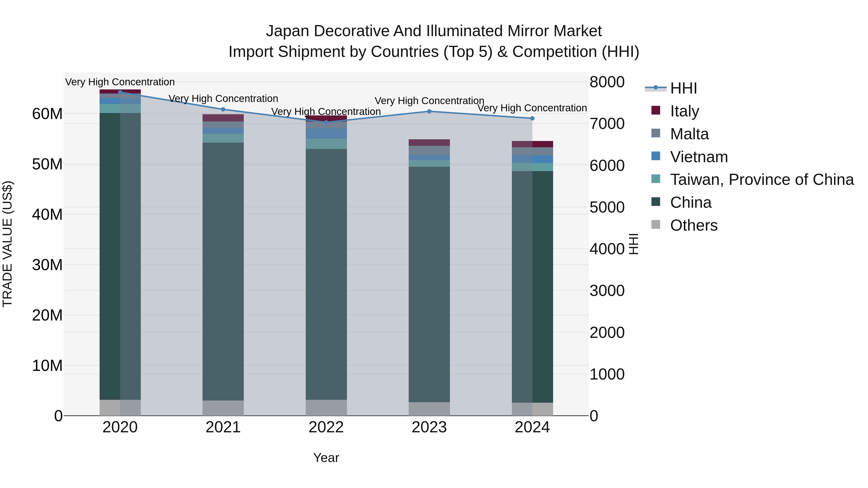Click the China segment of the 2021 bar
Screen dimensions: 868x488
[x=223, y=271]
